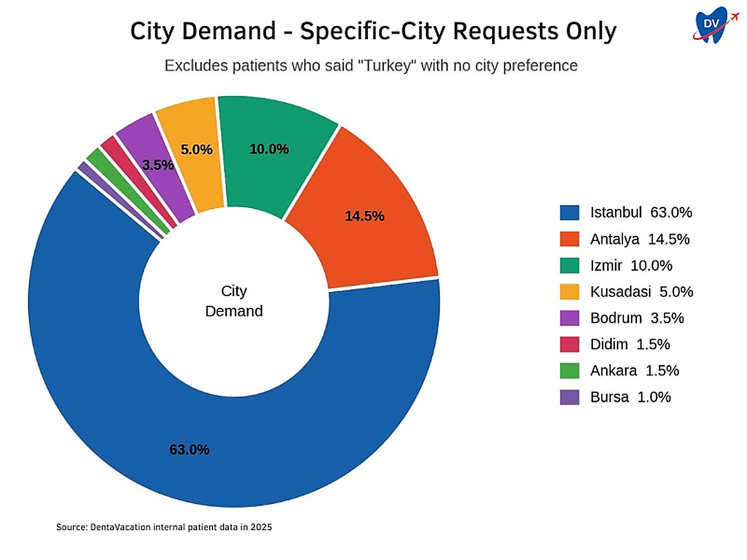Click the Izmir green legend swatch
The height and width of the screenshot is (560, 747).
tap(569, 265)
